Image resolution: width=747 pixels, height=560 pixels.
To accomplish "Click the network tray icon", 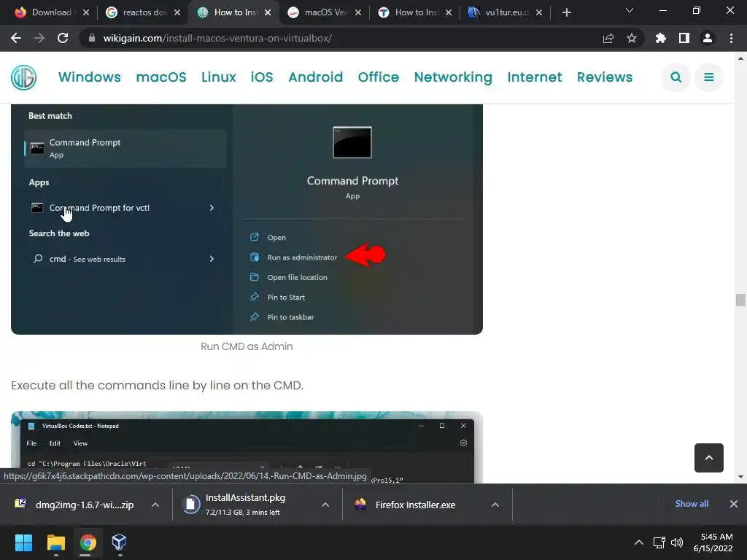I will click(659, 542).
